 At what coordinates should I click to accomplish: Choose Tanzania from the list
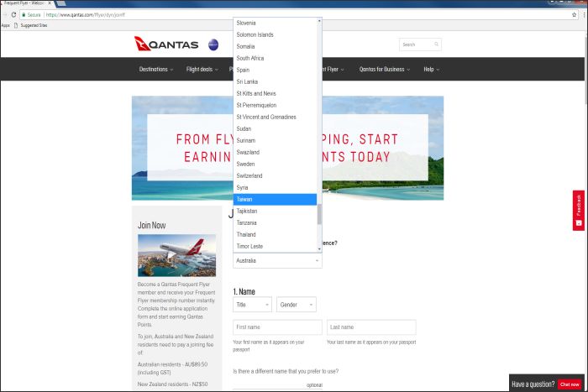[x=275, y=222]
